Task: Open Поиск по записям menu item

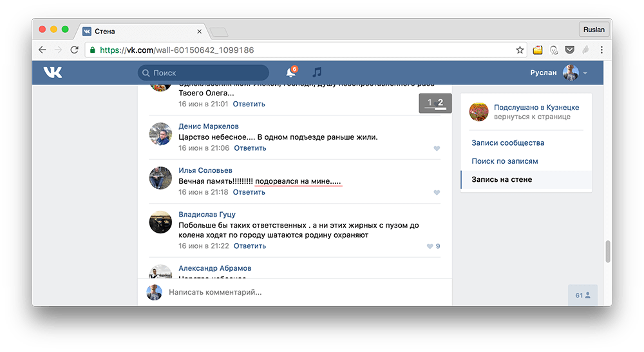Action: click(505, 161)
